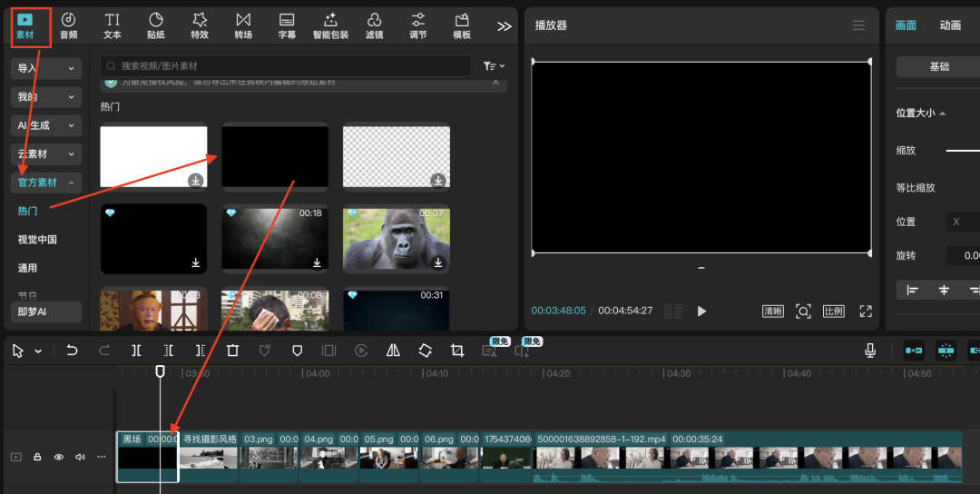This screenshot has width=980, height=494.
Task: Toggle the track lock icon
Action: pyautogui.click(x=38, y=457)
